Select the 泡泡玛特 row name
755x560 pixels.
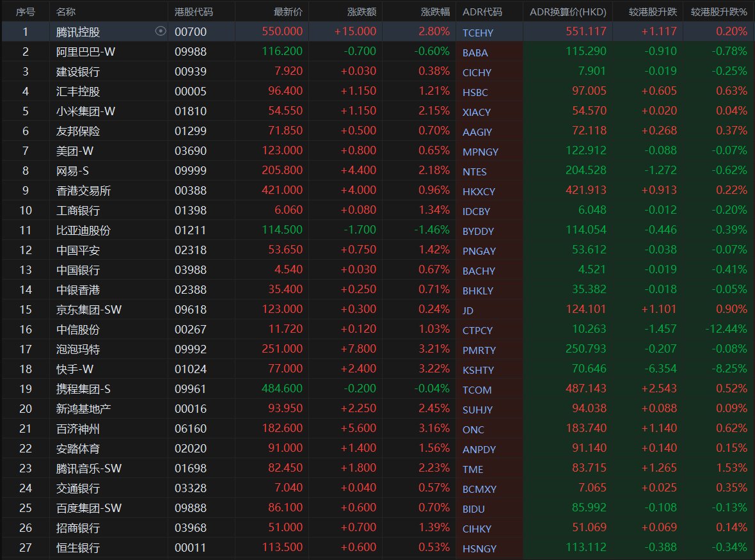click(78, 349)
